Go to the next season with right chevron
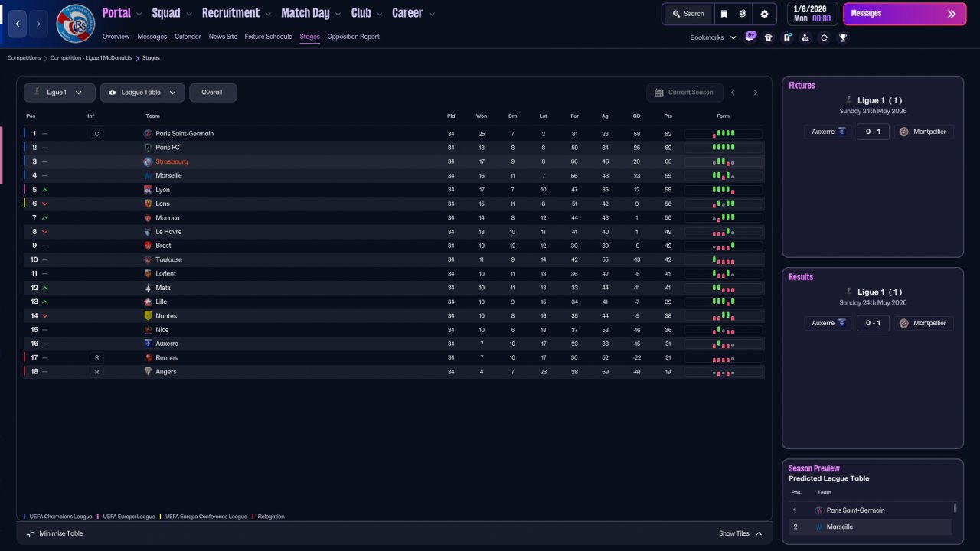This screenshot has width=980, height=551. tap(756, 93)
